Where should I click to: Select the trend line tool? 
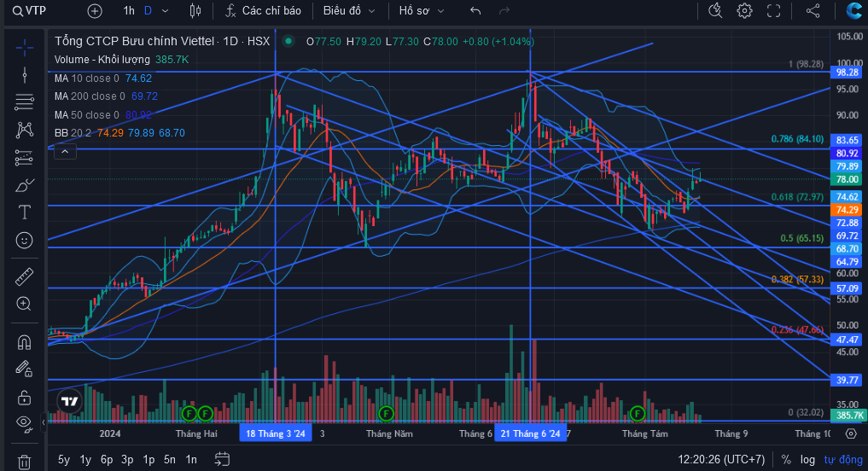click(25, 75)
